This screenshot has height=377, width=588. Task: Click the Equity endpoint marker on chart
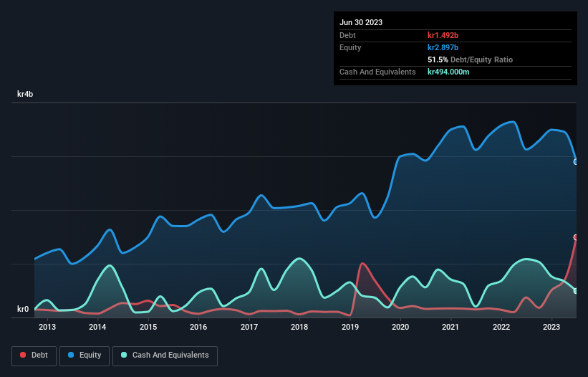(x=576, y=162)
